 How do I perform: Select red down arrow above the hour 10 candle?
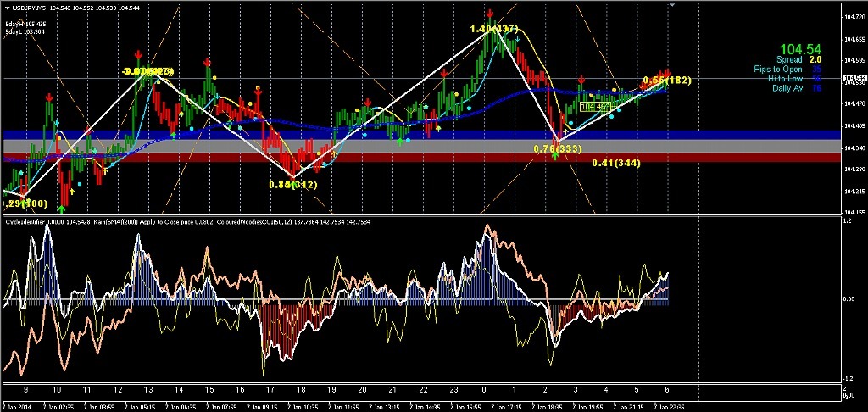[x=49, y=97]
